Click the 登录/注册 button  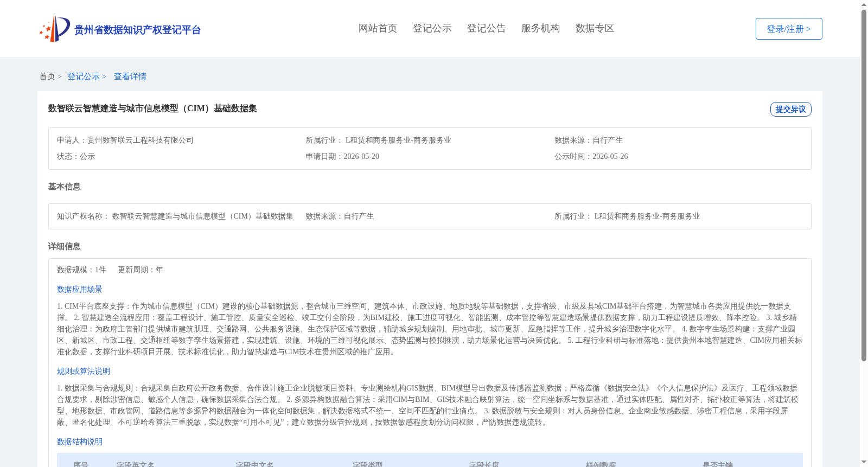(789, 29)
